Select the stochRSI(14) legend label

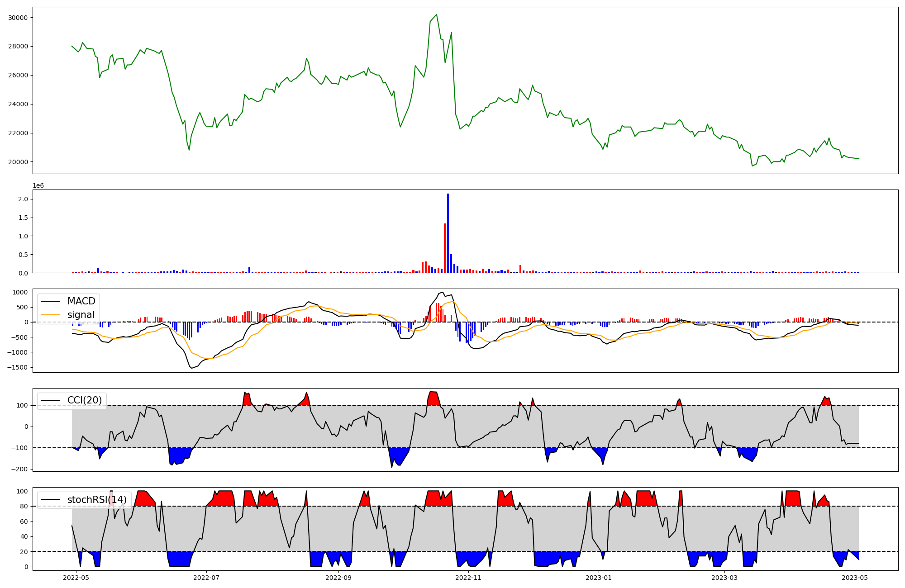tap(97, 500)
